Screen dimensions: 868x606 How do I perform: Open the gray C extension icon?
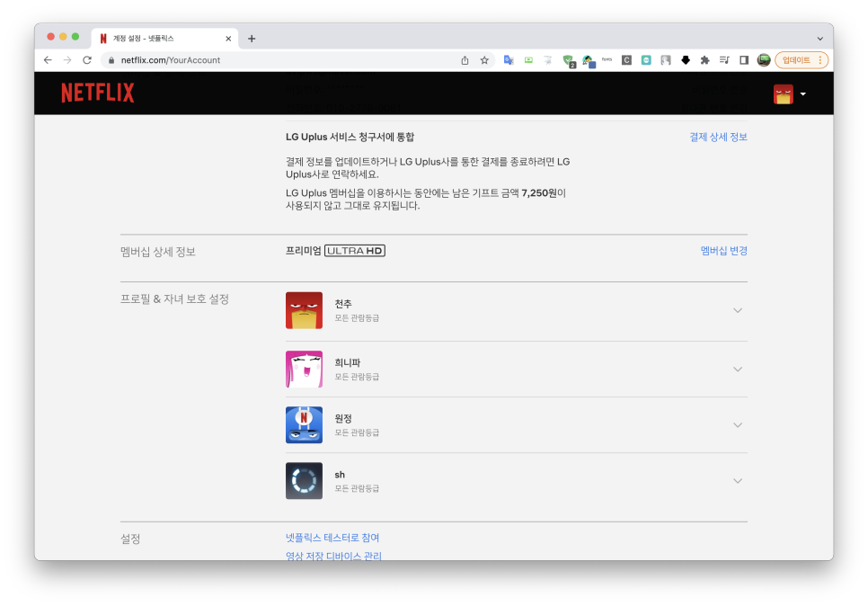click(x=626, y=60)
